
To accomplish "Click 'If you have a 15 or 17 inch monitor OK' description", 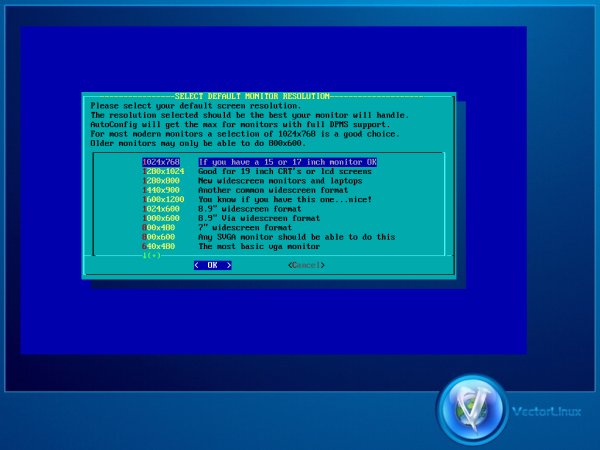I will tap(287, 162).
